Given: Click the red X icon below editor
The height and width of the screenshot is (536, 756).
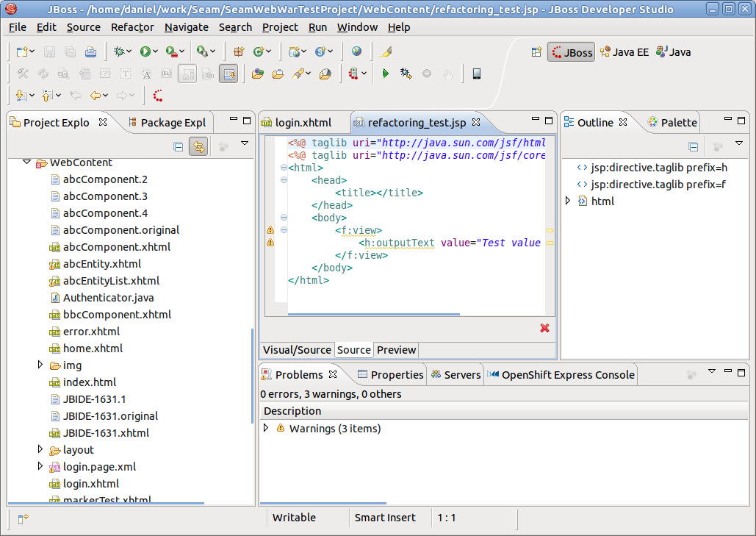Looking at the screenshot, I should tap(544, 328).
